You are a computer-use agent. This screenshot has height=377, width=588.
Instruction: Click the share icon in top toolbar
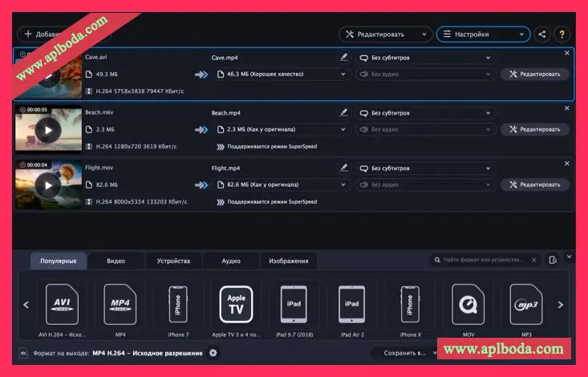click(x=543, y=34)
